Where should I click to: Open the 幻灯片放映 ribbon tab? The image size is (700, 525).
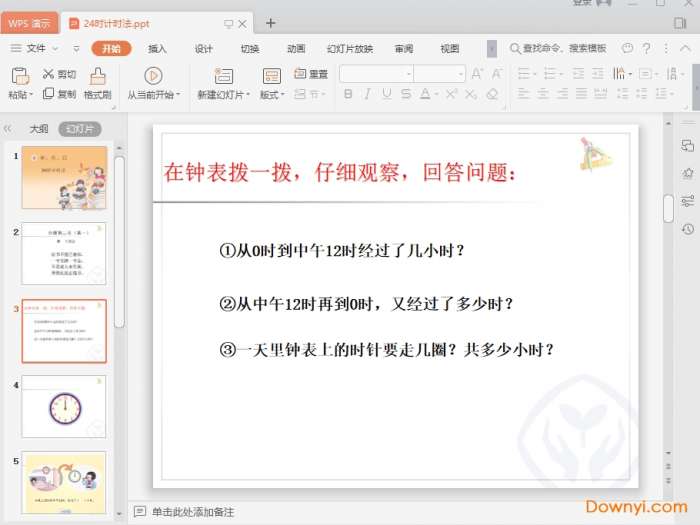click(x=350, y=48)
